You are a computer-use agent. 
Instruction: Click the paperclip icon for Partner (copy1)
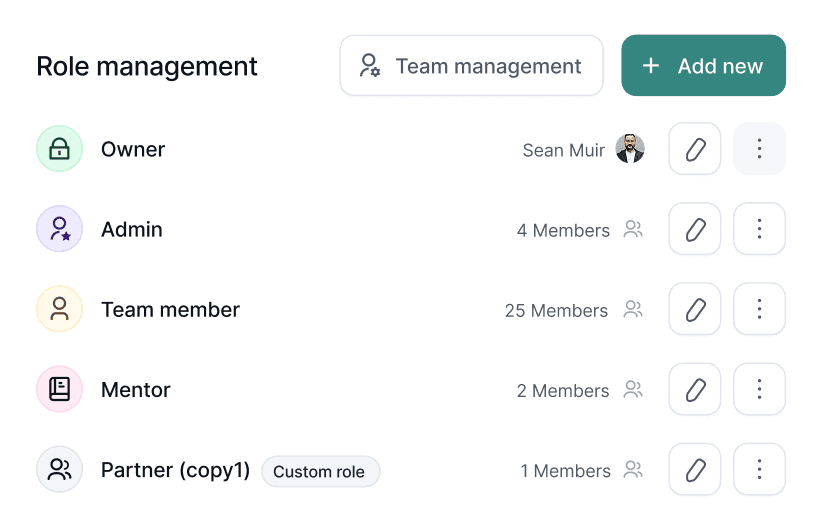695,470
